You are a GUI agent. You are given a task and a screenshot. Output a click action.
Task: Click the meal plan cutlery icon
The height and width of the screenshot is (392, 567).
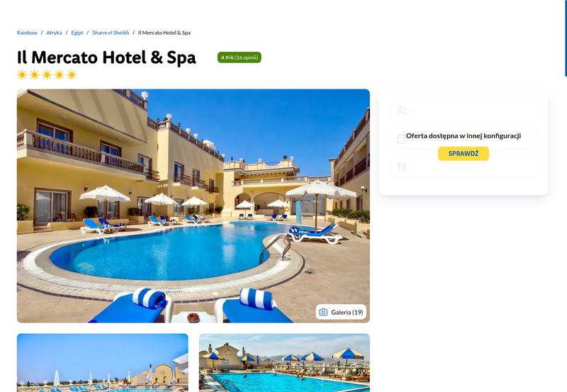coord(401,167)
